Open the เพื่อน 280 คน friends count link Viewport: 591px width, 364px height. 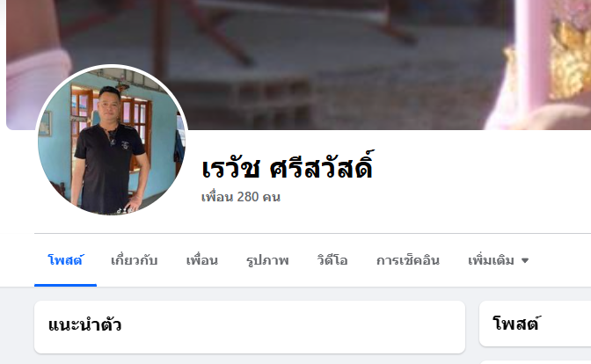[241, 197]
